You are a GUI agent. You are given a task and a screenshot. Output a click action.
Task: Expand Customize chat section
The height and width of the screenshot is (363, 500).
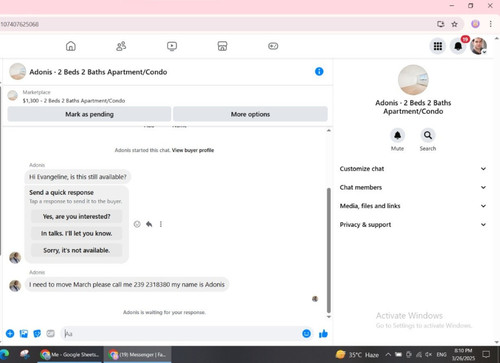[x=413, y=169]
